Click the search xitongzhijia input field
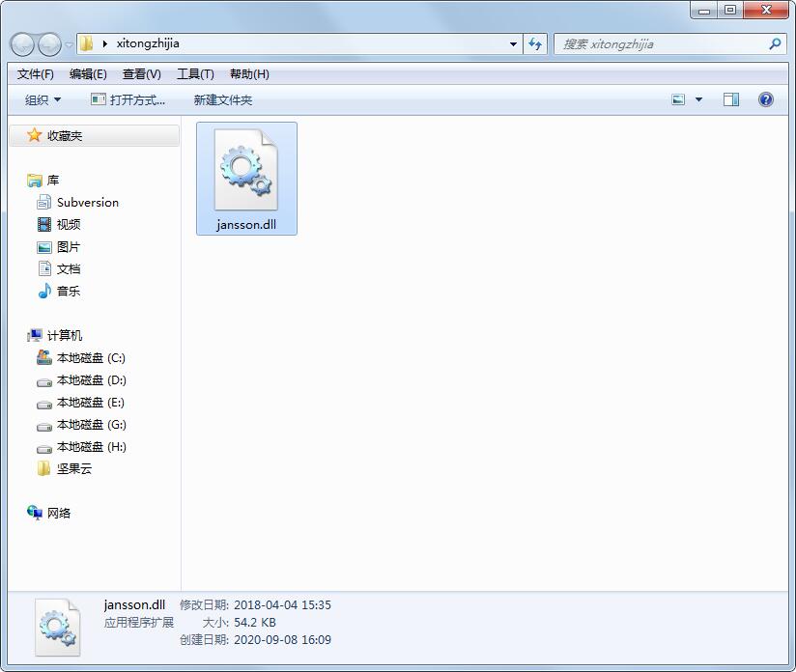This screenshot has width=796, height=672. coord(662,43)
